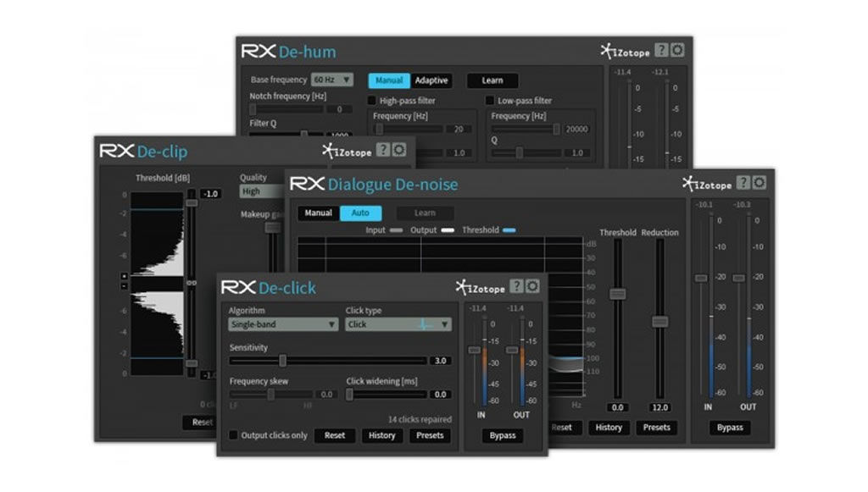Enable the Low-pass filter checkbox

click(490, 101)
